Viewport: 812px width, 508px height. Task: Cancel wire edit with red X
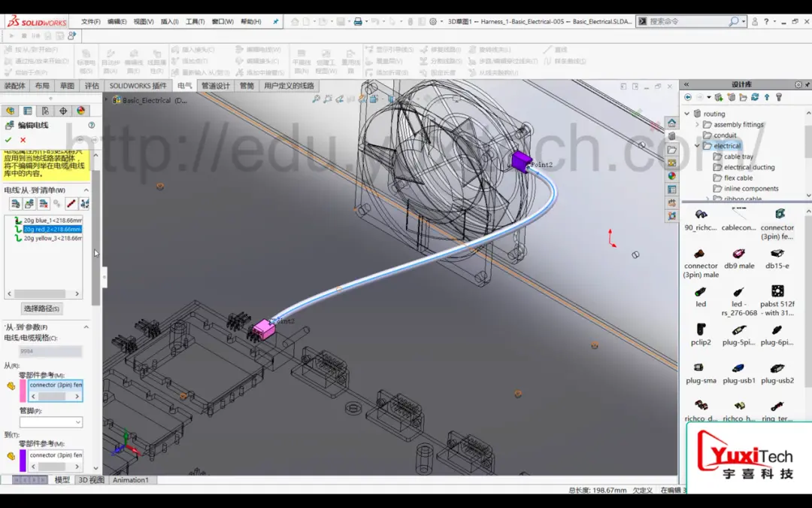click(23, 140)
